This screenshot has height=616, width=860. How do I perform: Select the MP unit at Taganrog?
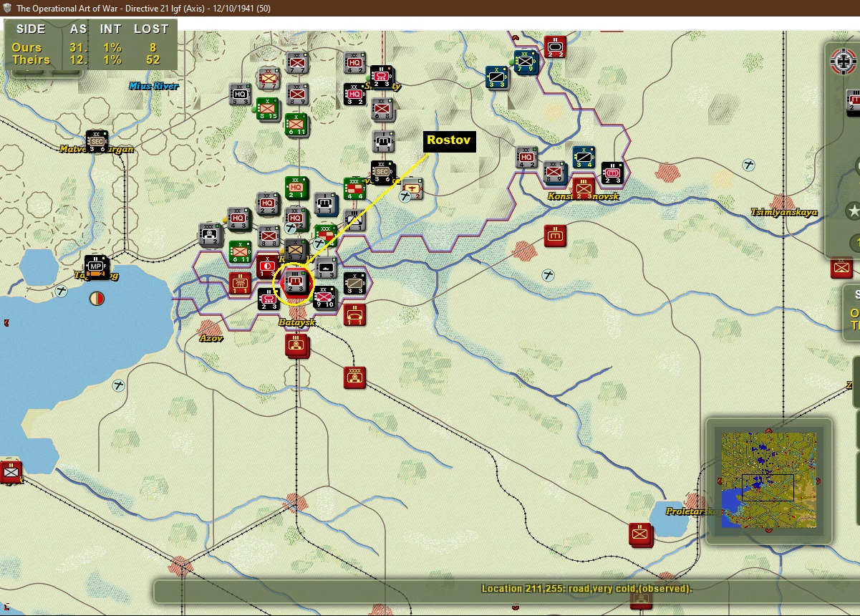(x=96, y=266)
